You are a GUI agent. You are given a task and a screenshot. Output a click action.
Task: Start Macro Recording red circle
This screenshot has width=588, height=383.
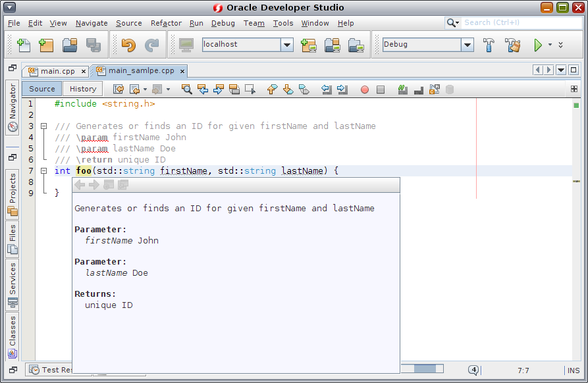click(x=365, y=89)
